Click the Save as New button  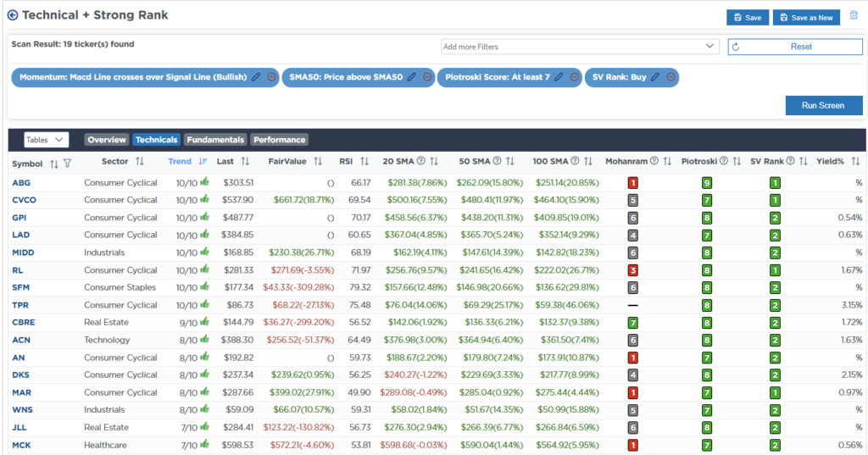coord(806,18)
